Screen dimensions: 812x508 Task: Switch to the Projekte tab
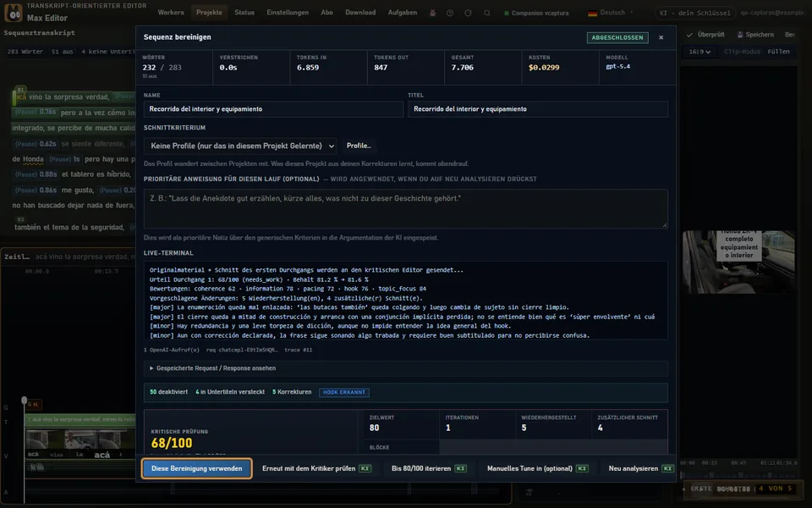pyautogui.click(x=209, y=13)
